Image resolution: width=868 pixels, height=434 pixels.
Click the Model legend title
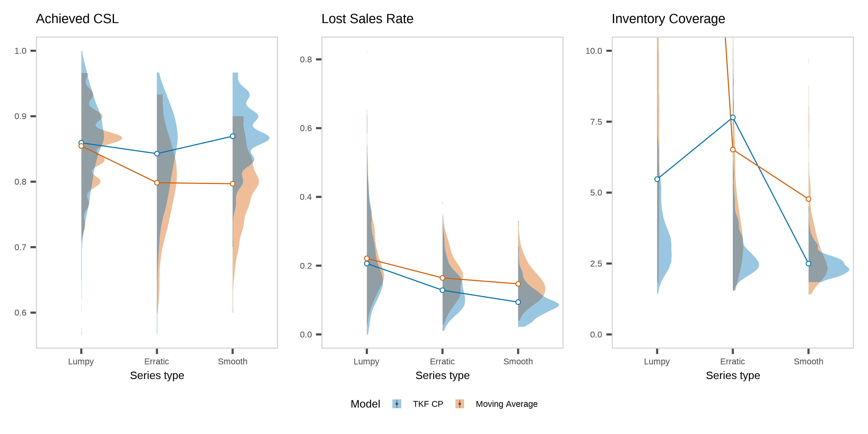tap(365, 404)
